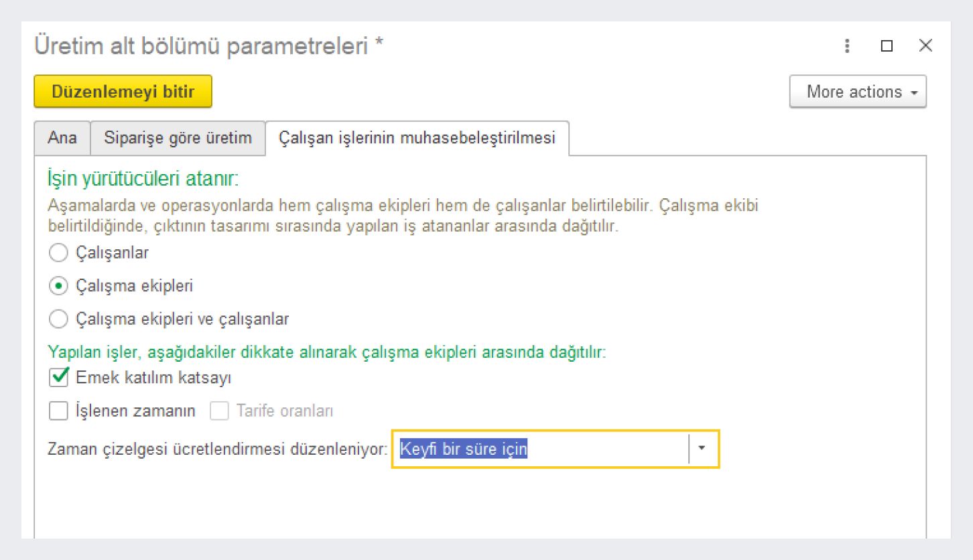The width and height of the screenshot is (973, 560).
Task: Select the Çalışan işlerinin muhasebeleştirilmesi tab
Action: [x=417, y=139]
